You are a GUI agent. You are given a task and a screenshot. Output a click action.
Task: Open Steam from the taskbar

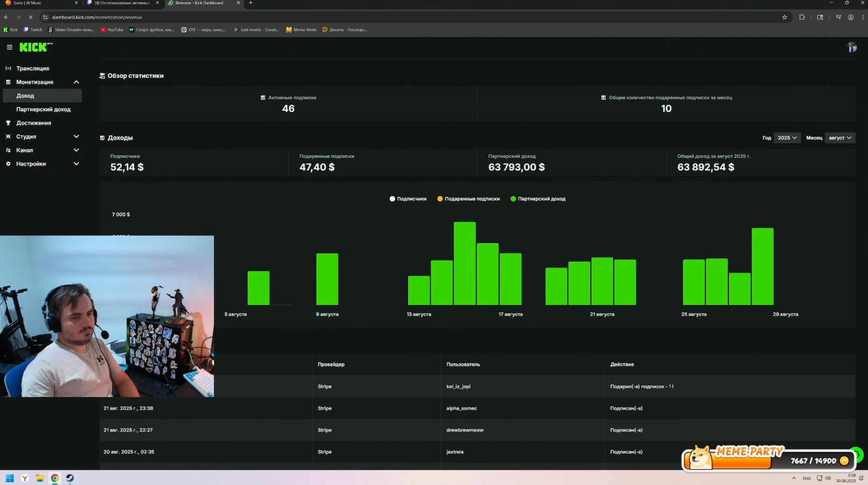point(70,478)
